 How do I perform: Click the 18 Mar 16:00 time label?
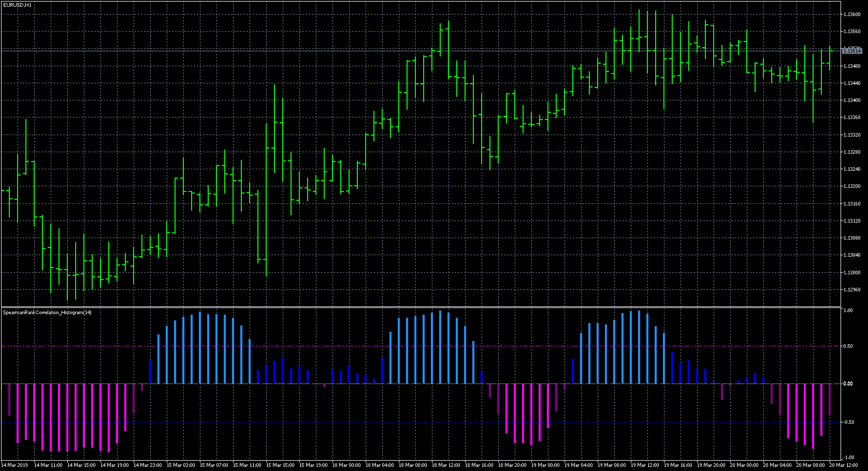pos(479,465)
